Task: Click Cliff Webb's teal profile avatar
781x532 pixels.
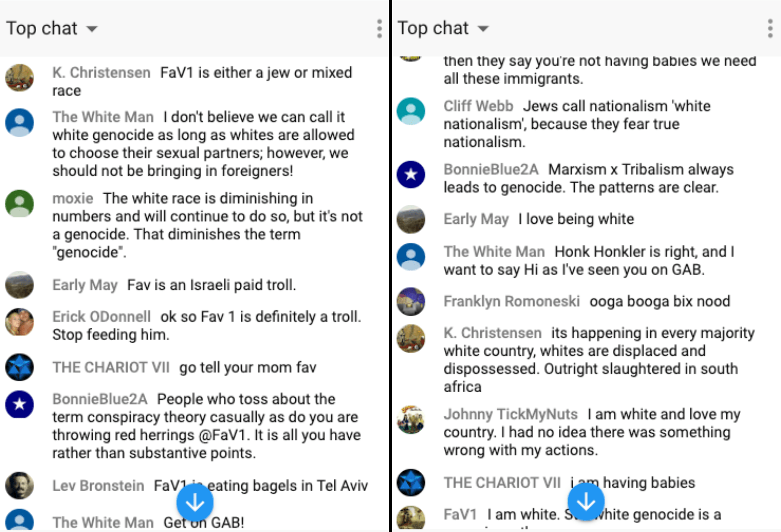Action: point(411,111)
